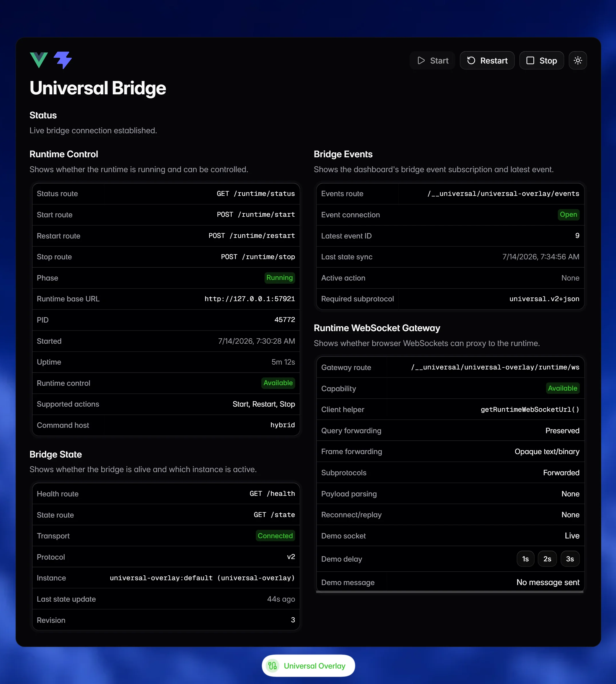Click the green 'Connected' transport badge
The width and height of the screenshot is (616, 684).
tap(275, 536)
